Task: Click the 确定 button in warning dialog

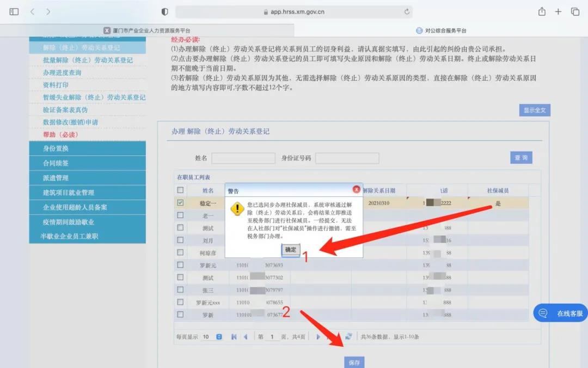Action: coord(291,250)
